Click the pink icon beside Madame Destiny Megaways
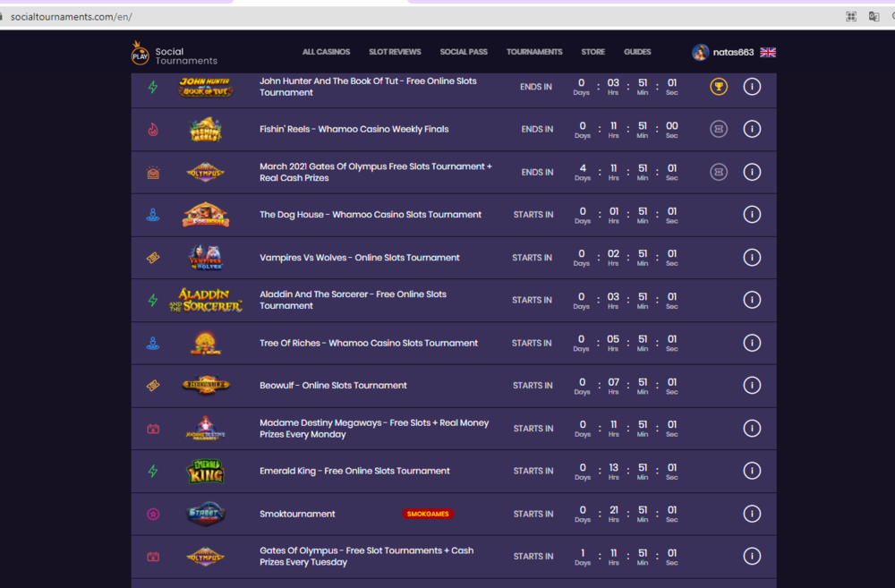The width and height of the screenshot is (895, 588). 153,429
